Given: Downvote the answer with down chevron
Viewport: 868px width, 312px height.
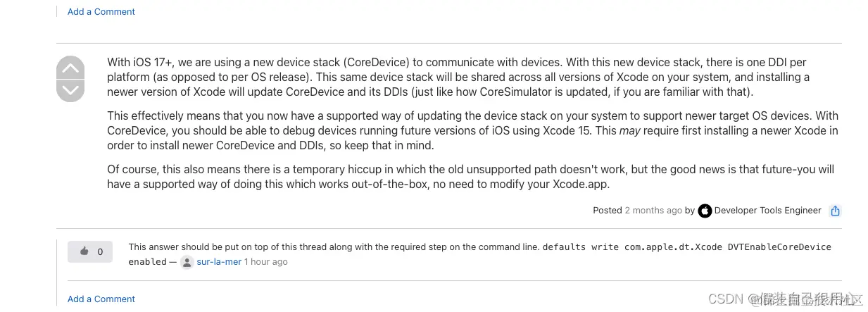Looking at the screenshot, I should click(70, 91).
